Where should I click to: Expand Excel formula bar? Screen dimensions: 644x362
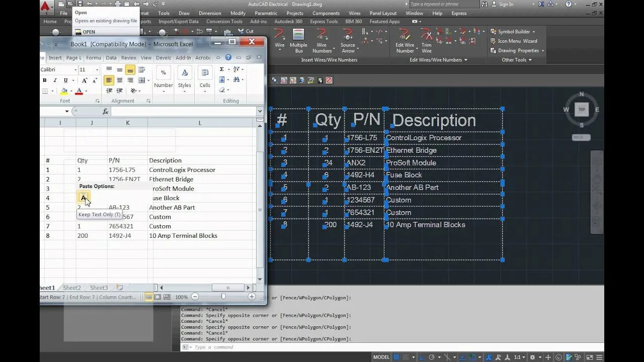(260, 112)
